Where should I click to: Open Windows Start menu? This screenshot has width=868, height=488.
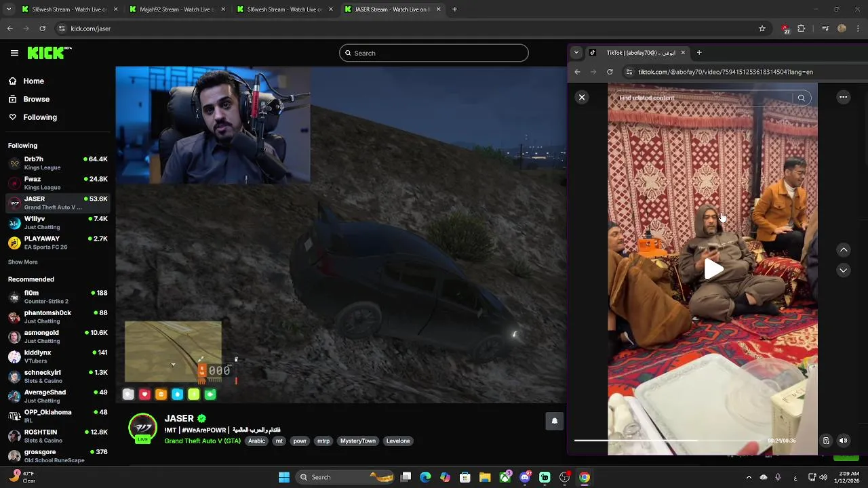pyautogui.click(x=284, y=477)
